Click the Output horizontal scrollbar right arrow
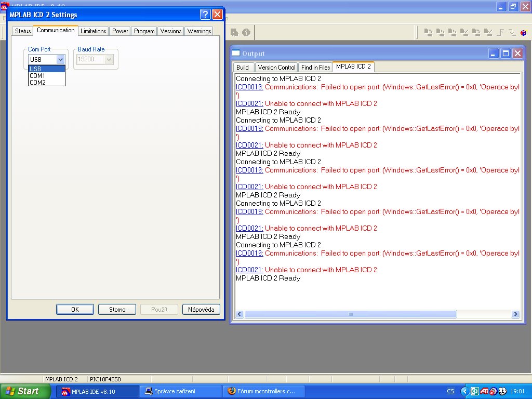Screen dimensions: 532x399 click(515, 314)
